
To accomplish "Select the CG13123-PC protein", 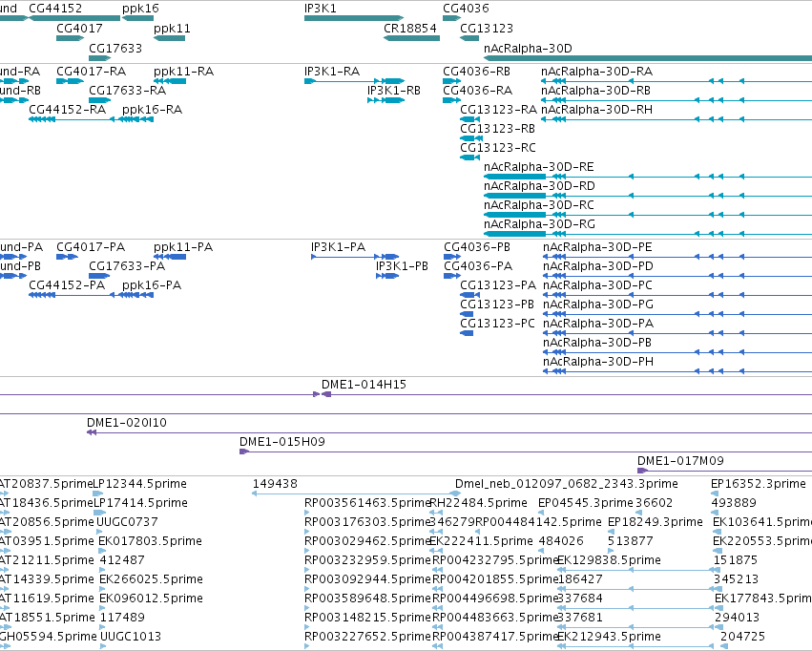I will 467,333.
